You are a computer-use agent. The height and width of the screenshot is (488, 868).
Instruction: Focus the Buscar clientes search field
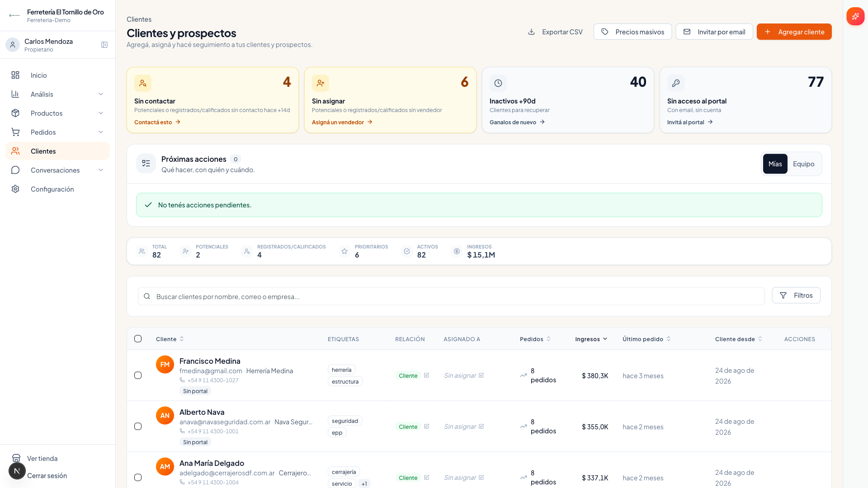[x=451, y=296]
